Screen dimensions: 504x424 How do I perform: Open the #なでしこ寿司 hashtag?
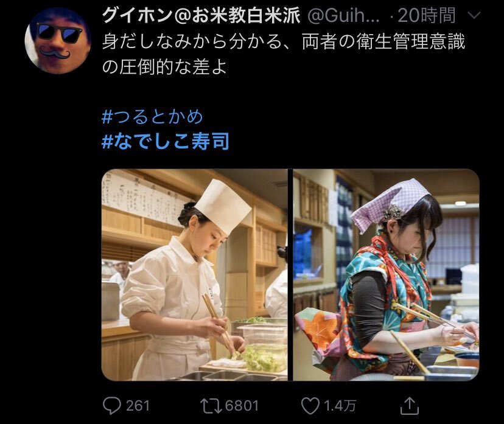click(165, 141)
